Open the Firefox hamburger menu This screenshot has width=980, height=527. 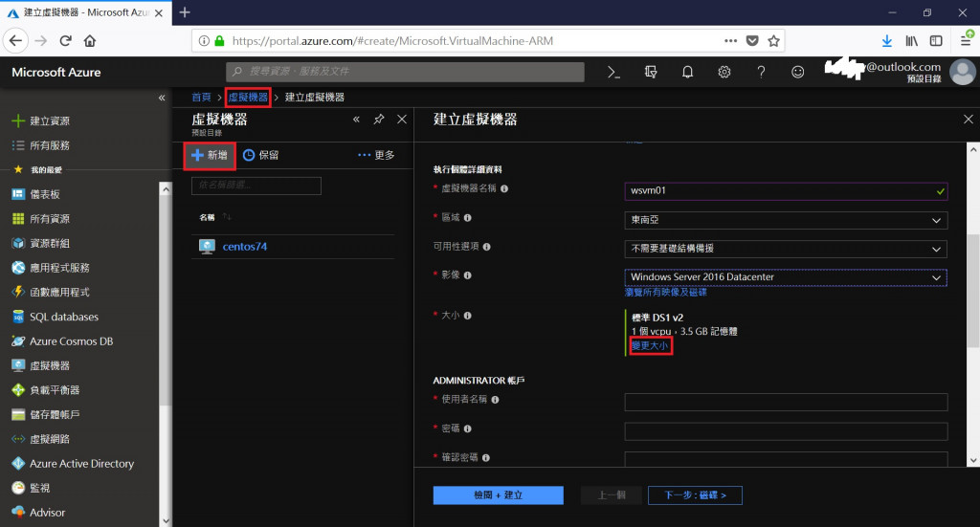pyautogui.click(x=966, y=41)
